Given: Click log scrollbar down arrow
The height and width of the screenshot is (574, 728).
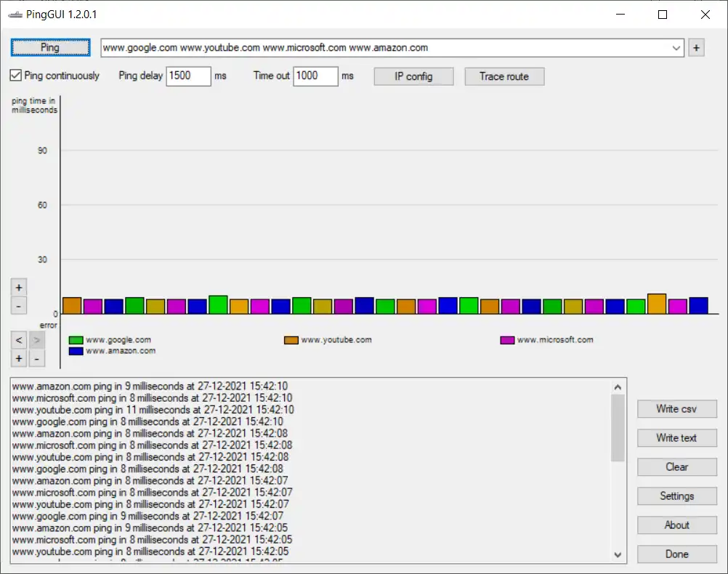Looking at the screenshot, I should [x=618, y=554].
